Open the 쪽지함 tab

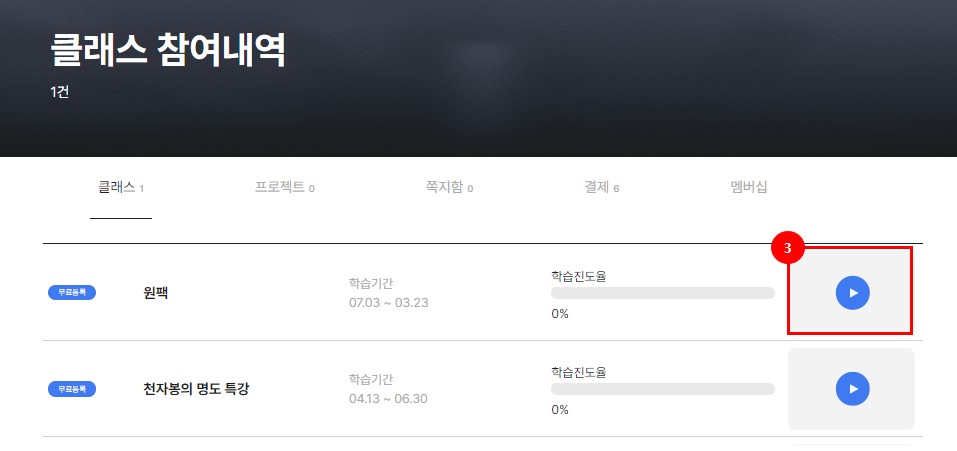tap(449, 187)
